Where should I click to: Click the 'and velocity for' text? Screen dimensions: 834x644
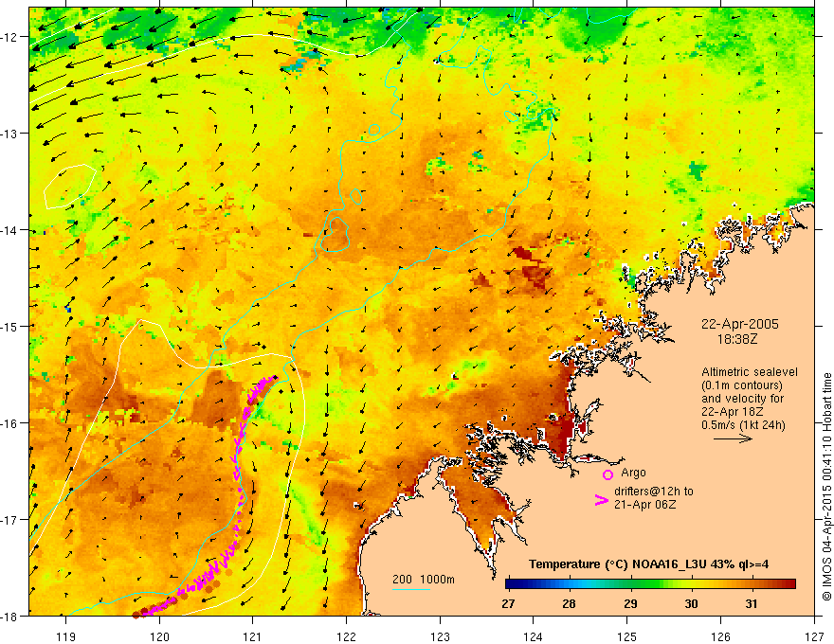[742, 399]
